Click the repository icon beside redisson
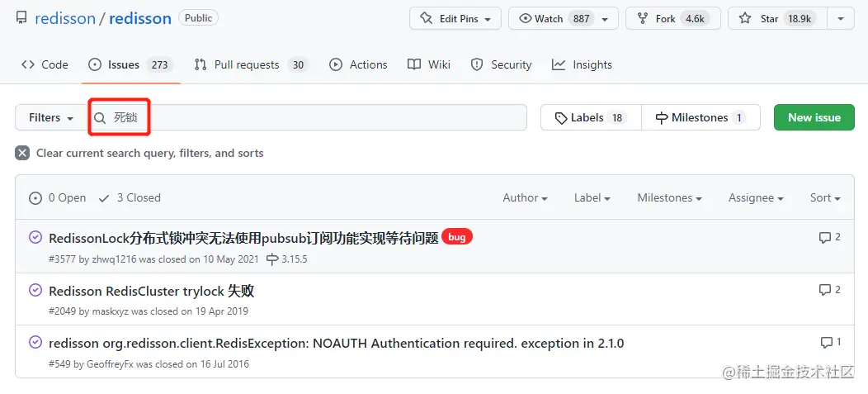This screenshot has height=394, width=868. (21, 18)
